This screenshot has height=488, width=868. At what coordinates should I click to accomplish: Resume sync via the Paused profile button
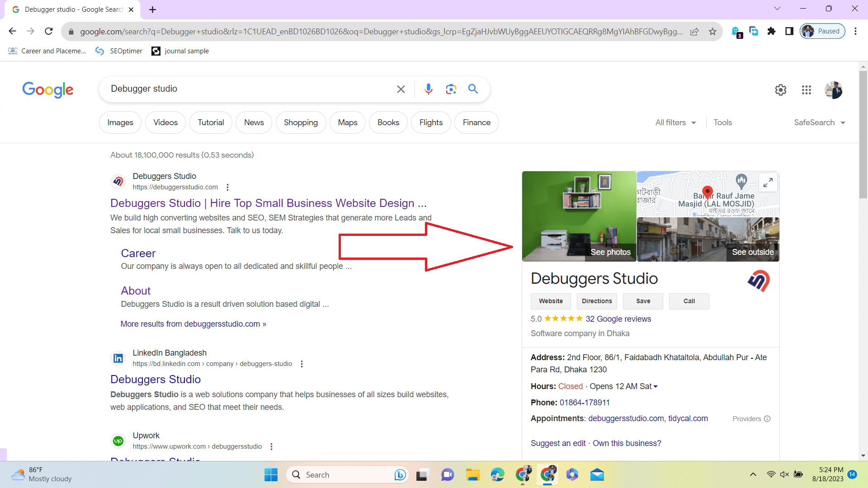[822, 31]
